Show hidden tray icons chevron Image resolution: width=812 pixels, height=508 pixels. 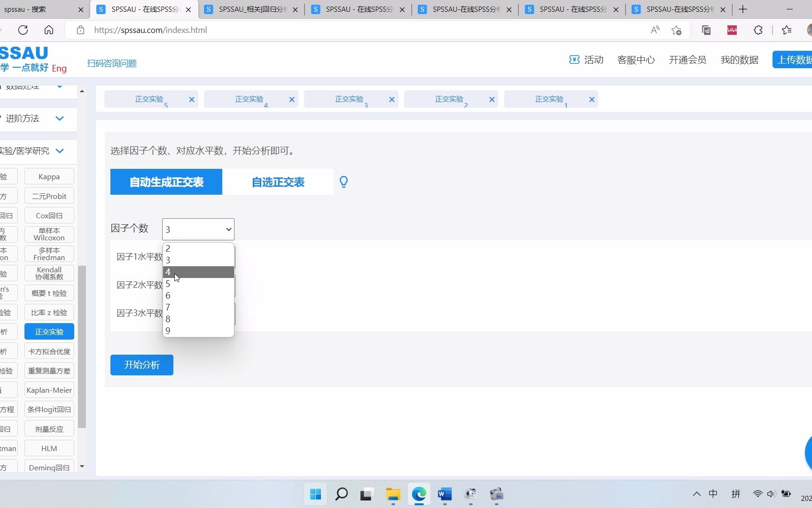[x=697, y=494]
